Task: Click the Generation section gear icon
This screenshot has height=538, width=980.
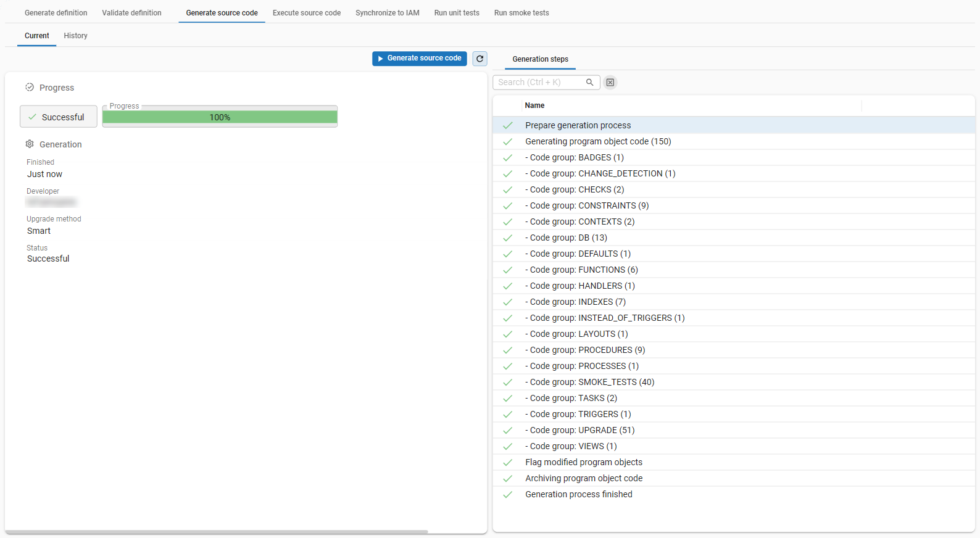Action: click(30, 144)
